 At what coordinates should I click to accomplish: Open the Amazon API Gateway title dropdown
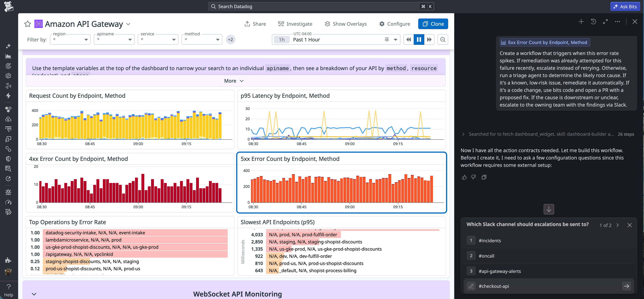tap(128, 24)
